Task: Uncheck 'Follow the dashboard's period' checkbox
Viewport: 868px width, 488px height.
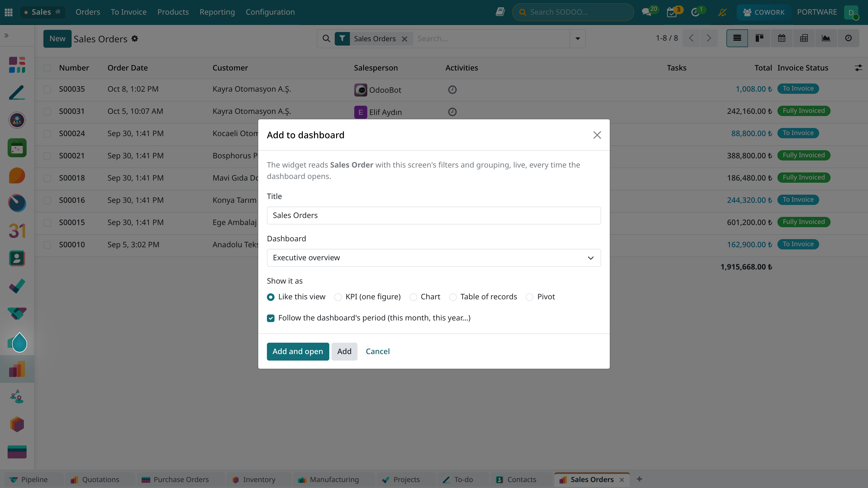Action: click(x=271, y=318)
